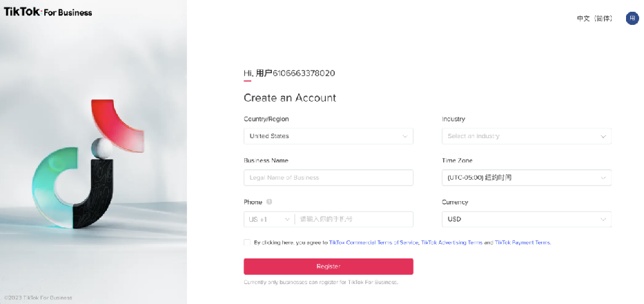Click the phone country code chevron

point(288,219)
